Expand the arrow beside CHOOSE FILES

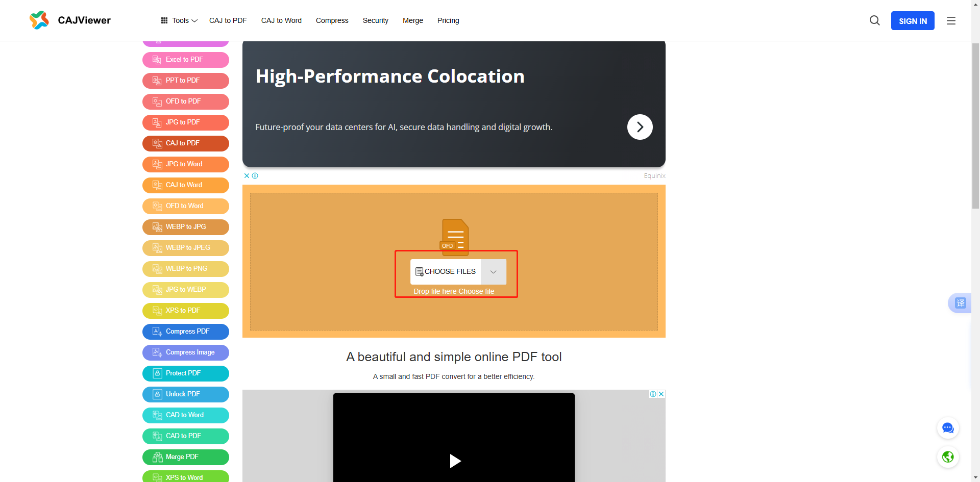pos(494,272)
